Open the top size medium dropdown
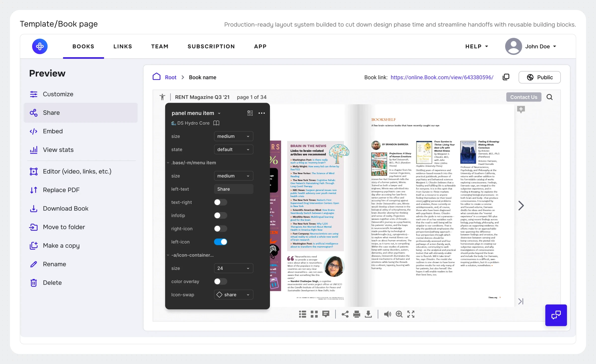596x364 pixels. (x=233, y=136)
